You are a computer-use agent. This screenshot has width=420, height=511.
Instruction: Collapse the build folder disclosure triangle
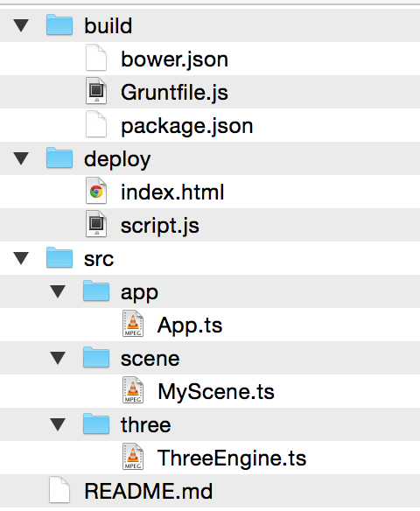click(22, 25)
